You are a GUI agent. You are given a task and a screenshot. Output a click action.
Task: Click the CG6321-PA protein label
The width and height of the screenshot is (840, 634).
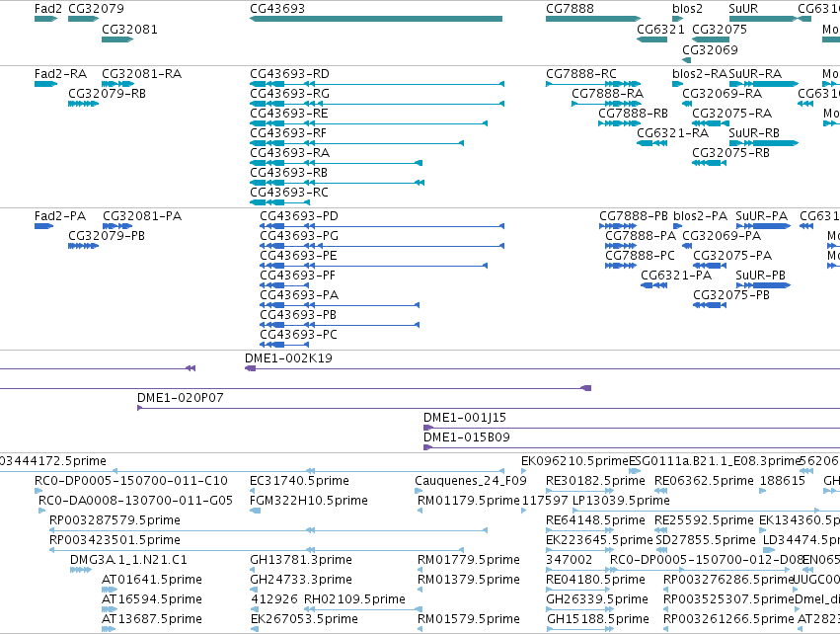pyautogui.click(x=676, y=276)
